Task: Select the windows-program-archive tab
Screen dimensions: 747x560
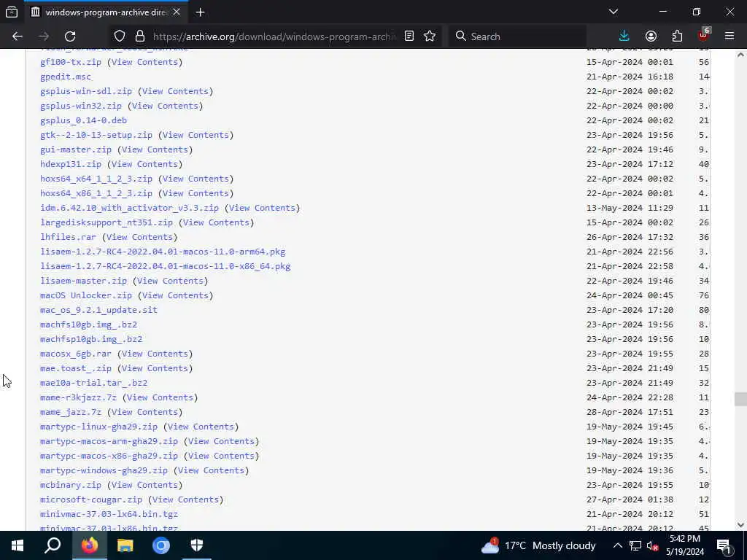Action: (x=105, y=12)
